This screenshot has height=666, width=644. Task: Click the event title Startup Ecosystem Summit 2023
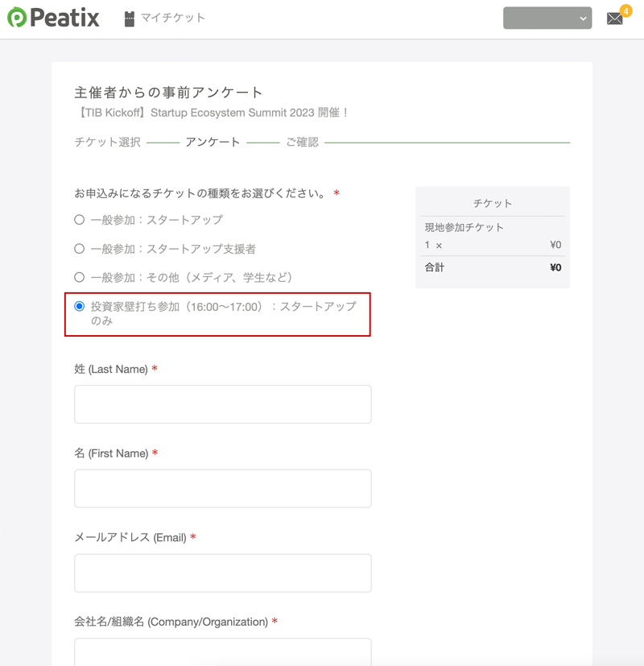pos(212,114)
